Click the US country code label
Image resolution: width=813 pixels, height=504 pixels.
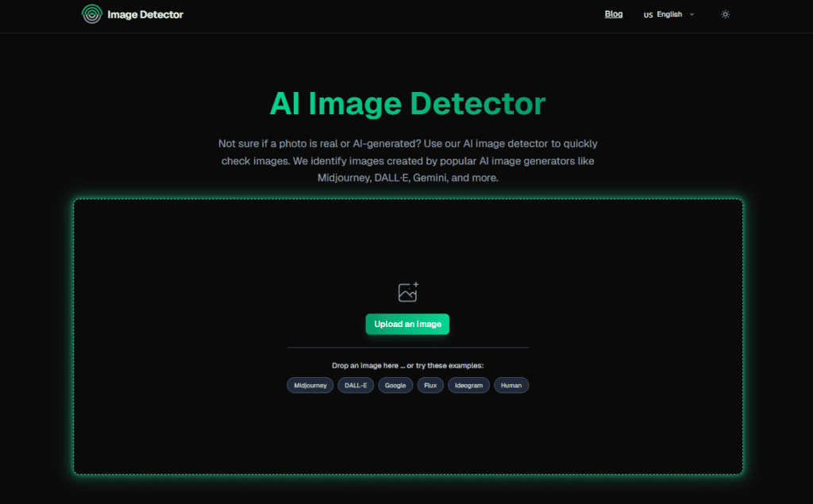point(648,15)
